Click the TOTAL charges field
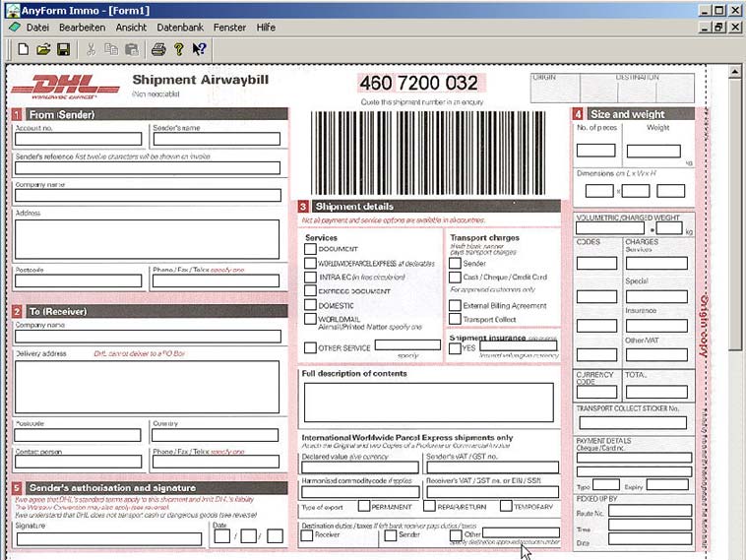 [656, 392]
